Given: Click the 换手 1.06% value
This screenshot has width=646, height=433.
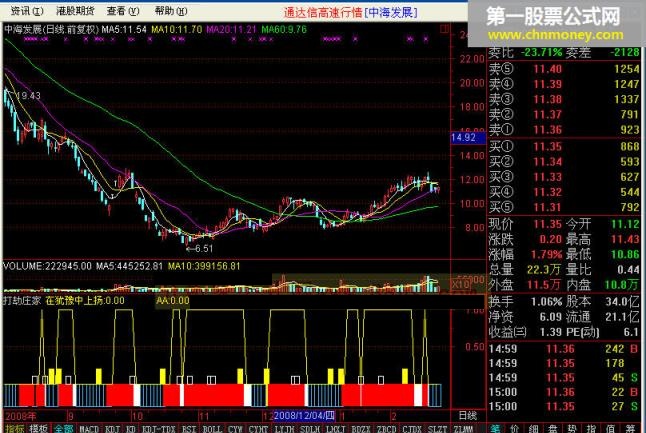Looking at the screenshot, I should point(546,302).
